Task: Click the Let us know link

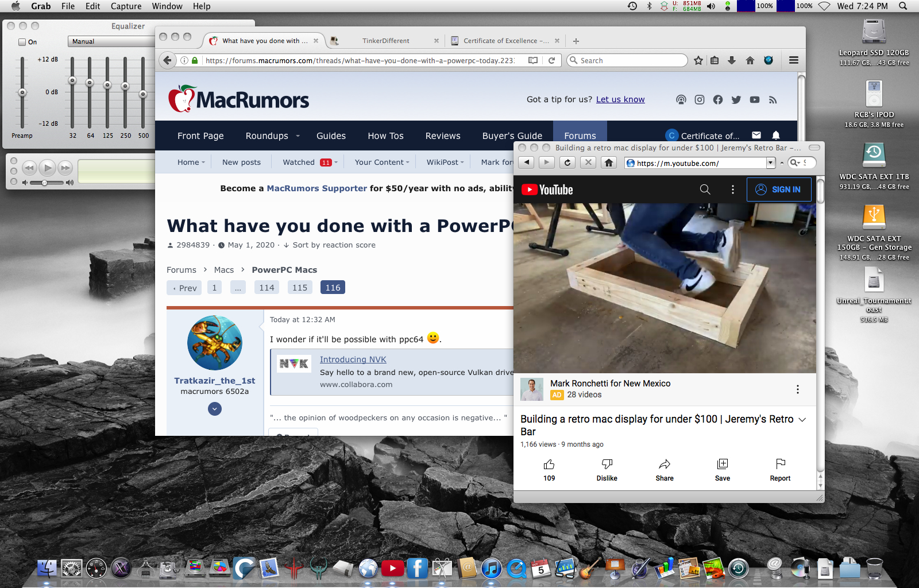Action: [620, 99]
